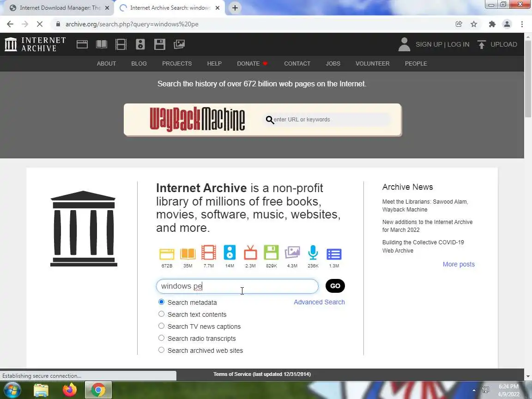Open a new browser tab

[x=235, y=8]
